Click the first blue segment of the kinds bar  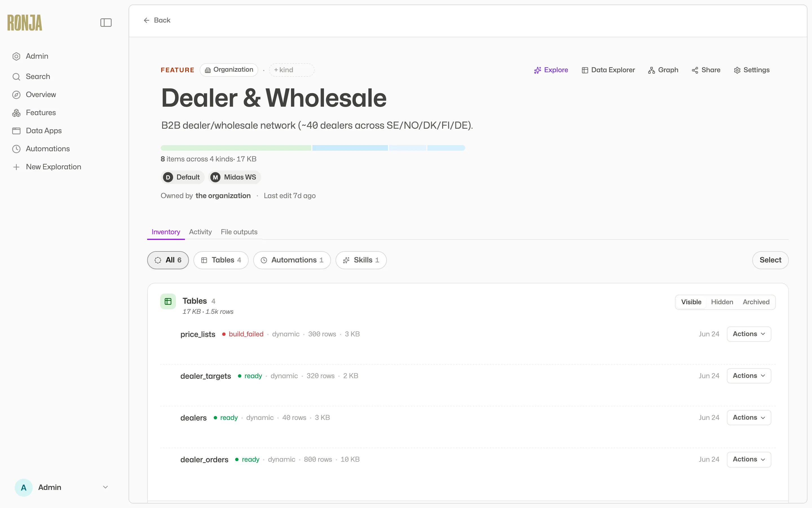coord(350,148)
